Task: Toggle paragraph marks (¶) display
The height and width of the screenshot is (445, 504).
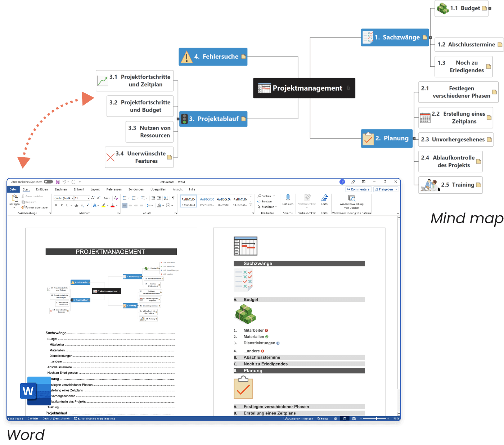Action: [173, 198]
